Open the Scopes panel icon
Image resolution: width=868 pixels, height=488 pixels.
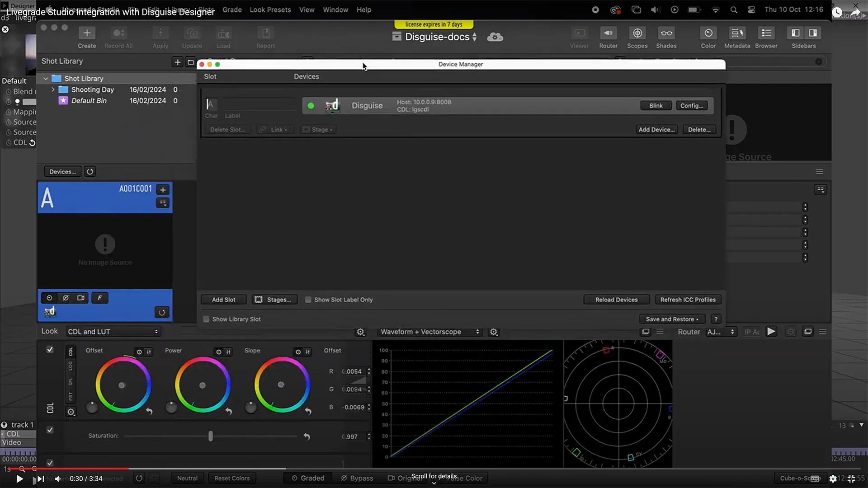637,33
